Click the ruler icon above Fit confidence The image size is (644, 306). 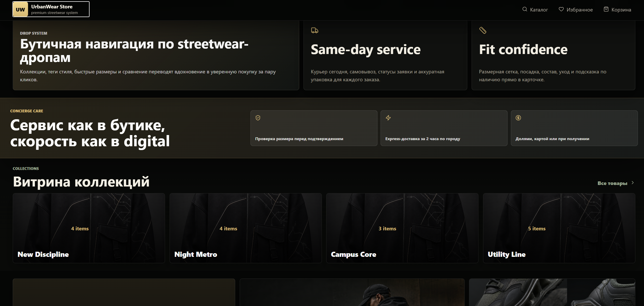[x=483, y=30]
